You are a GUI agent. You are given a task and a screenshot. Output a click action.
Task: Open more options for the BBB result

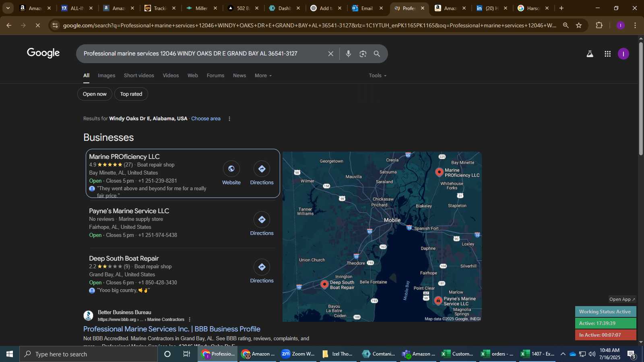(190, 320)
